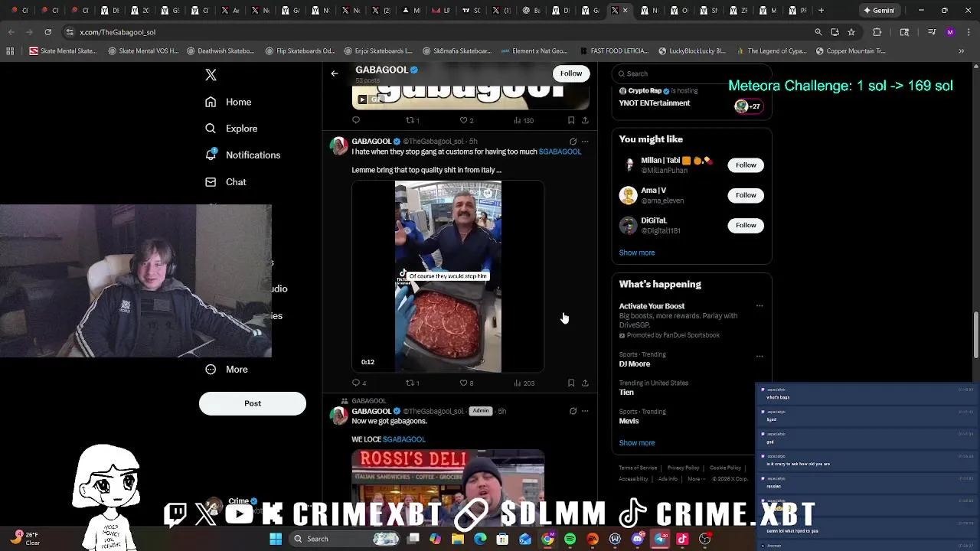Reply to the gabagool GIF post

356,120
